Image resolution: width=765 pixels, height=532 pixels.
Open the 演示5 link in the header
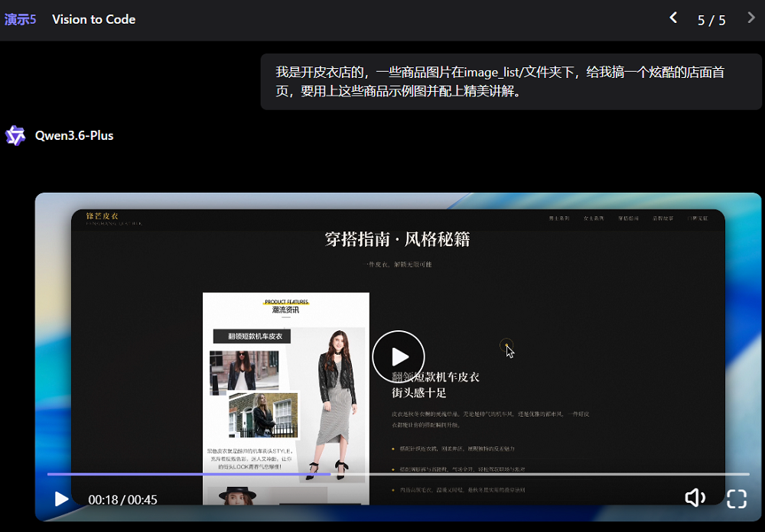click(20, 19)
